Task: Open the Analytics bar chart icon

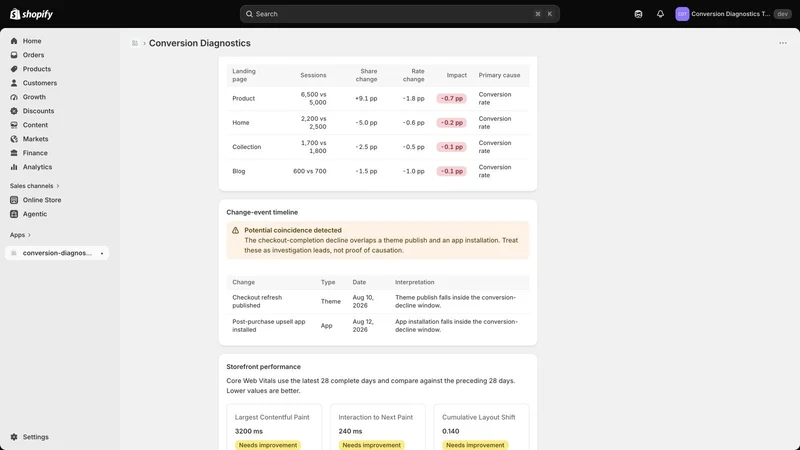Action: coord(14,167)
